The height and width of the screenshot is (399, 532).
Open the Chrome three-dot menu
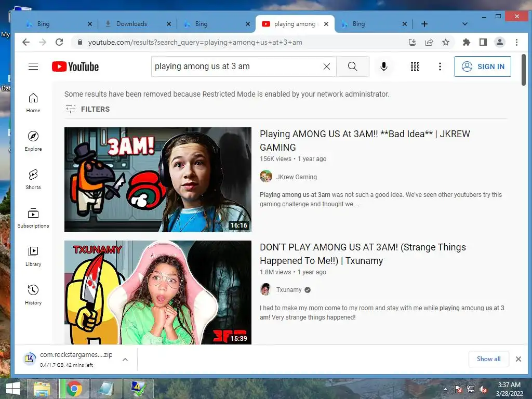click(516, 42)
